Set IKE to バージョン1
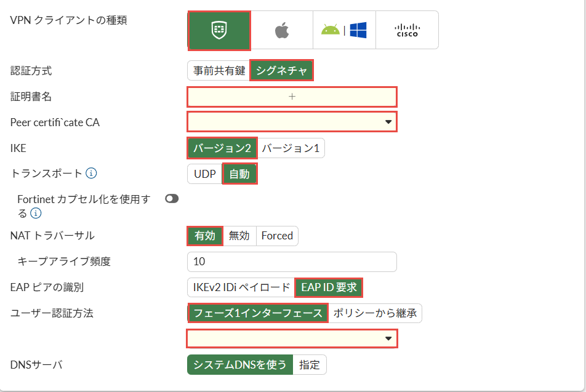 tap(291, 148)
